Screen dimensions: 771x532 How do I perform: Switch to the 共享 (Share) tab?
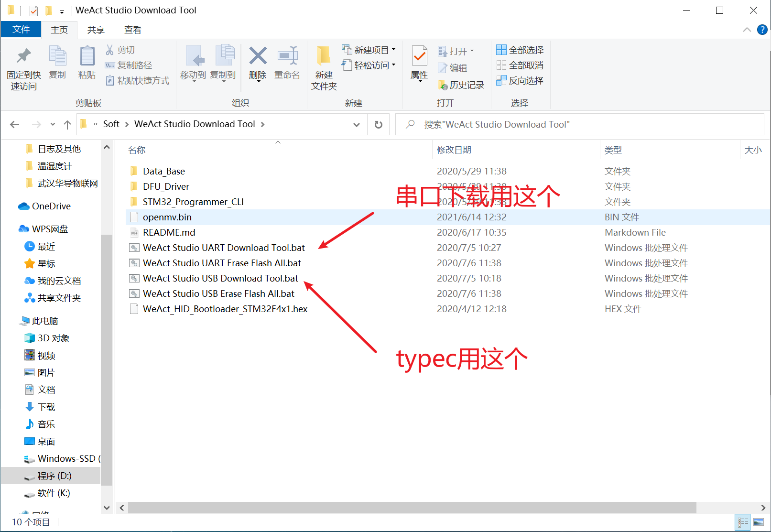pyautogui.click(x=96, y=30)
